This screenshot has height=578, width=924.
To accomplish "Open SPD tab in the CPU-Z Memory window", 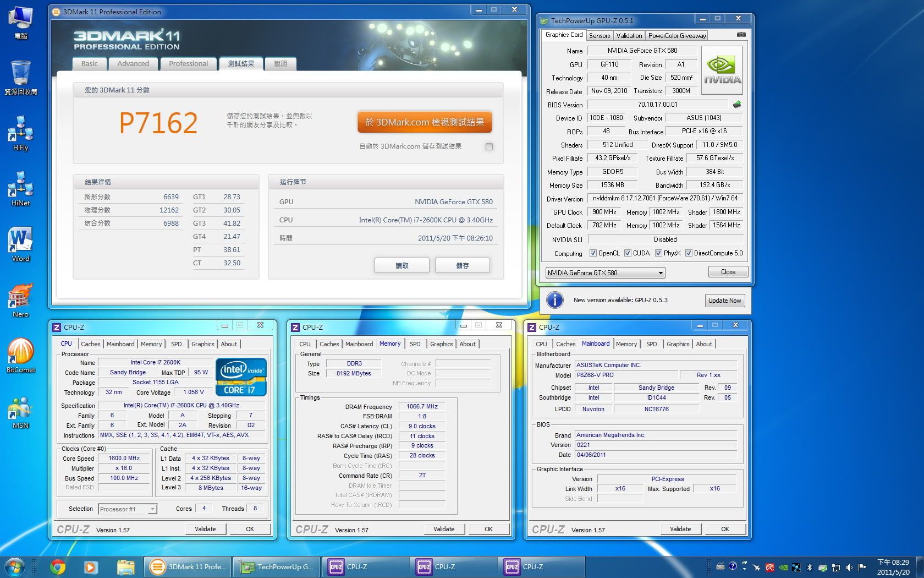I will [x=415, y=344].
